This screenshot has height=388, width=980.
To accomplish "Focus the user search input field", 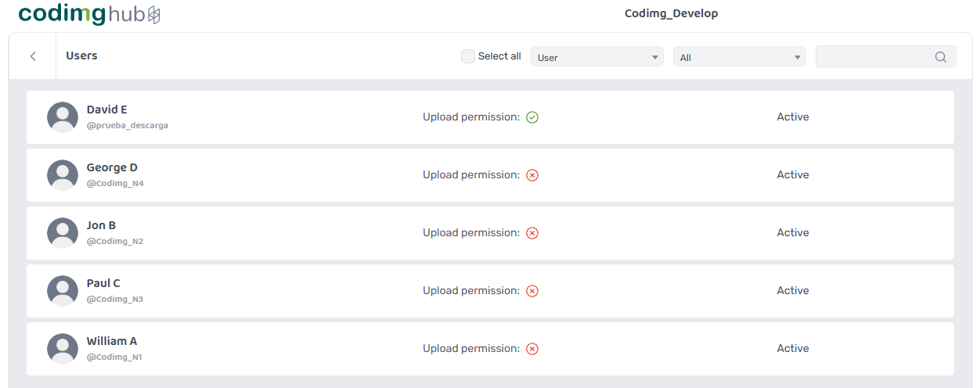I will (x=886, y=57).
